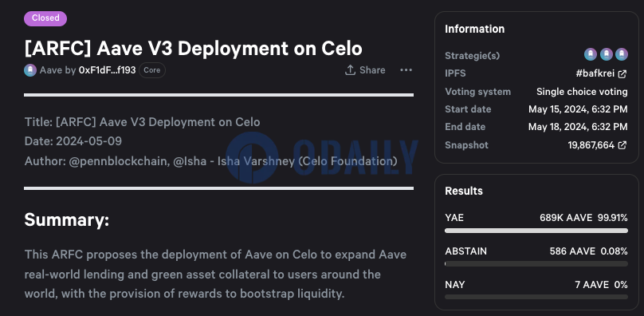Click the Core role badge

pos(152,70)
